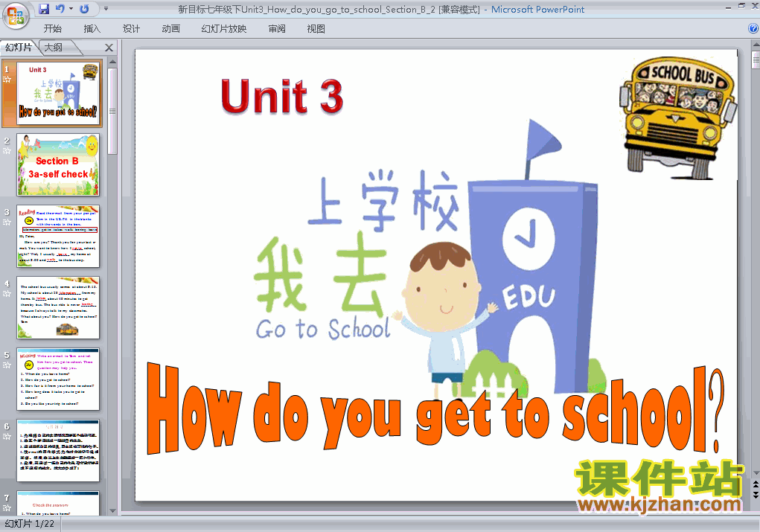This screenshot has height=532, width=760.
Task: Open the 审阅 ribbon tab
Action: tap(277, 28)
